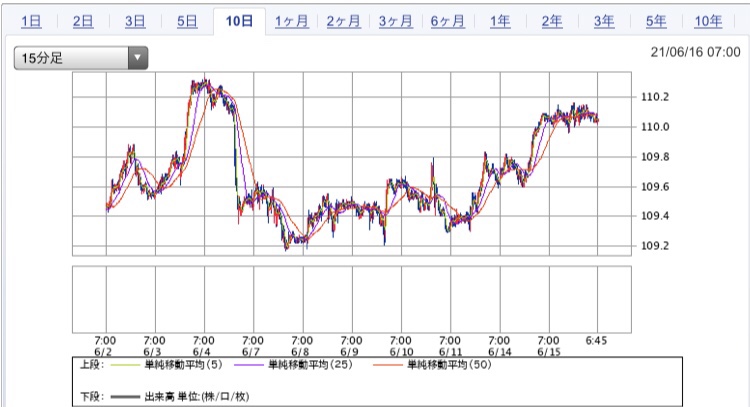
Task: Switch to the 1ヶ月 chart tab
Action: pyautogui.click(x=291, y=22)
